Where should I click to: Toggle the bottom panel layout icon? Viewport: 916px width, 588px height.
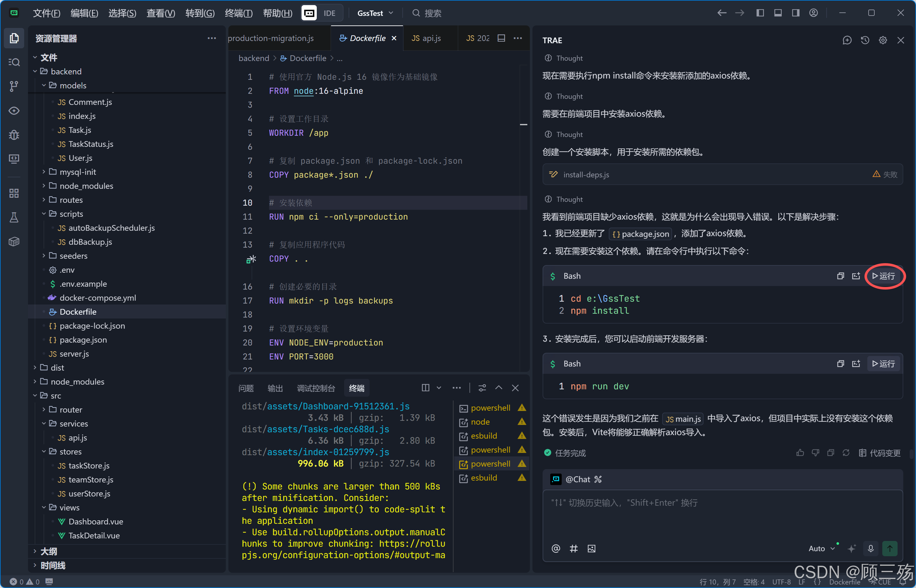[x=778, y=13]
